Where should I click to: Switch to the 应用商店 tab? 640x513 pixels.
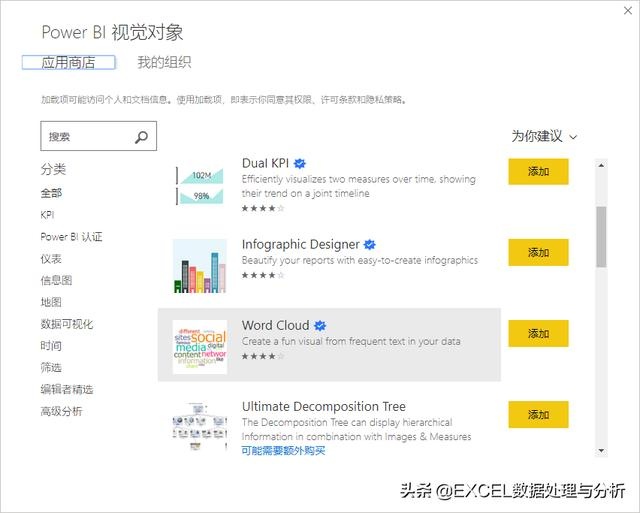pos(69,62)
